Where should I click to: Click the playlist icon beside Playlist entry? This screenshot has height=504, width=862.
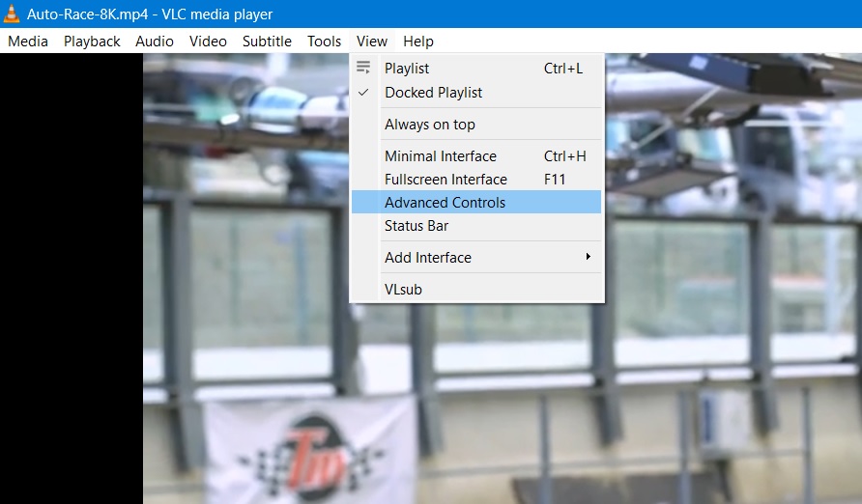click(362, 68)
